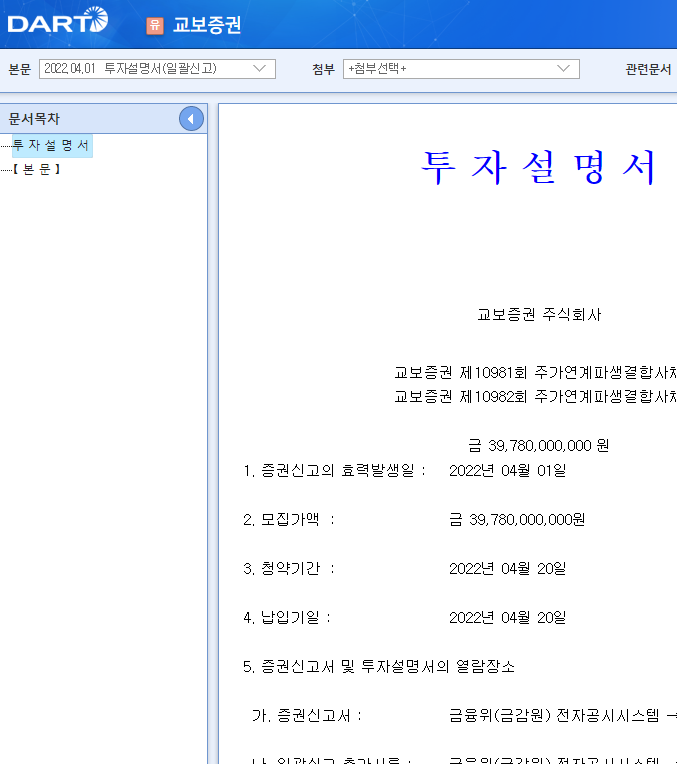Click the 납입기일 date 2022년 04월 20일
The width and height of the screenshot is (677, 764).
point(507,618)
